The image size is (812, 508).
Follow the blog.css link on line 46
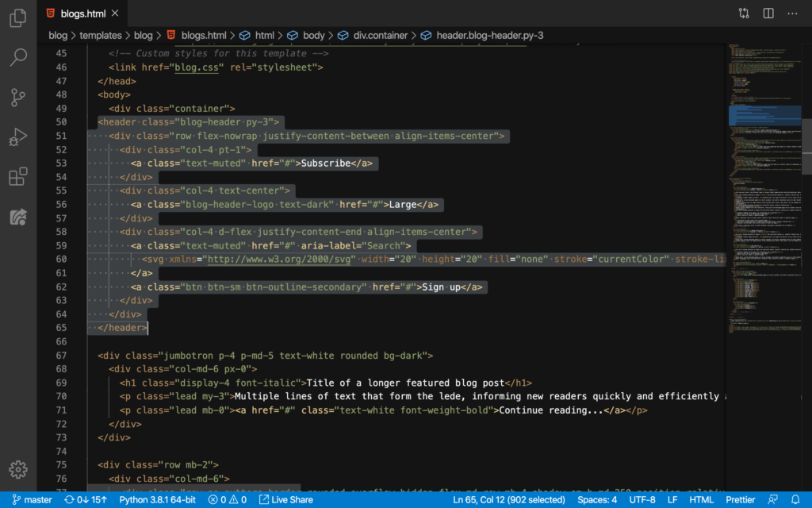point(197,67)
